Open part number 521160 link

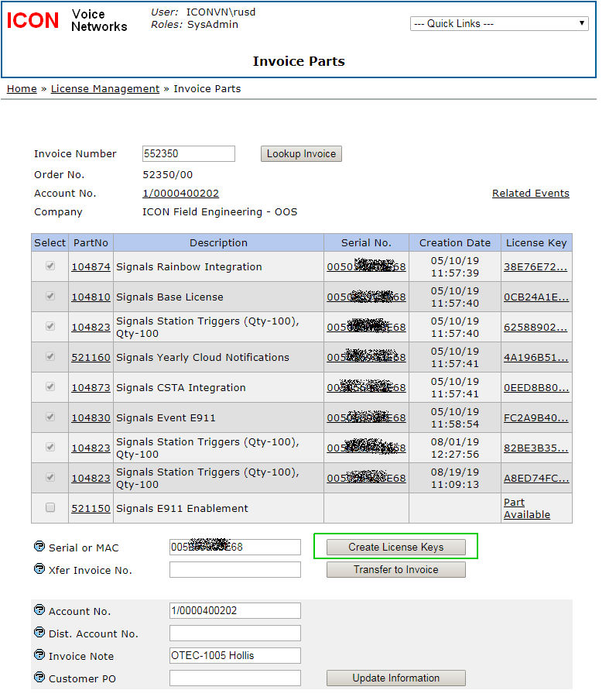pyautogui.click(x=91, y=357)
